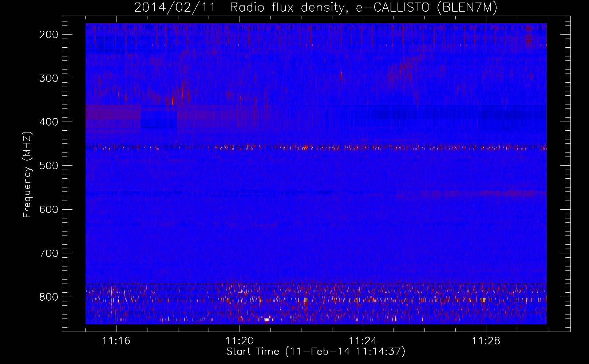
Task: Click the 'Frequency (MHZ)' axis label
Action: point(27,175)
